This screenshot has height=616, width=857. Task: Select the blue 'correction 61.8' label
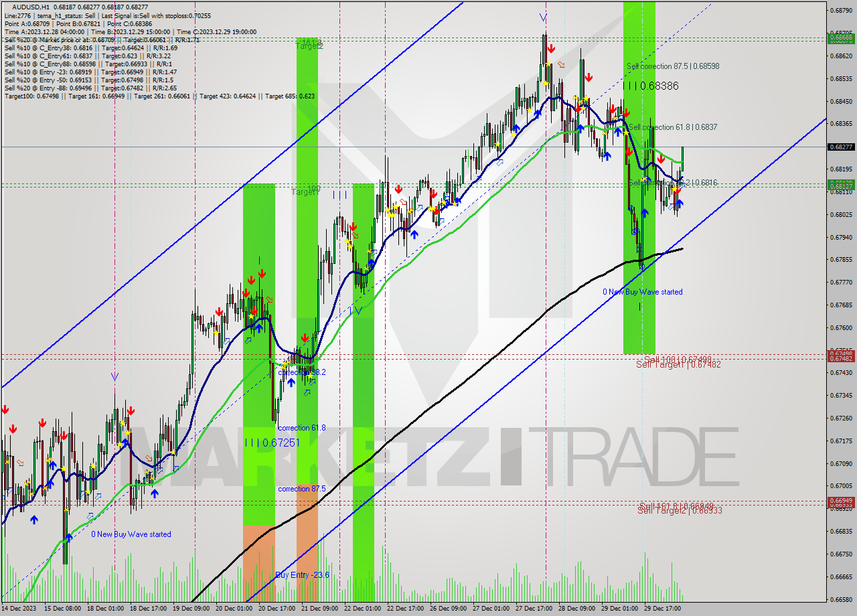pos(302,428)
